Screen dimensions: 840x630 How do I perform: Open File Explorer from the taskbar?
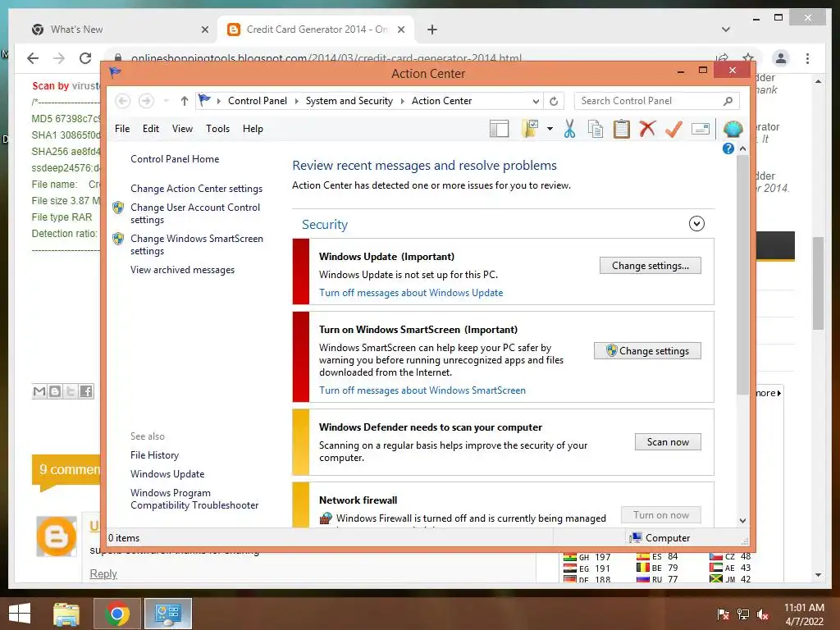pos(66,614)
